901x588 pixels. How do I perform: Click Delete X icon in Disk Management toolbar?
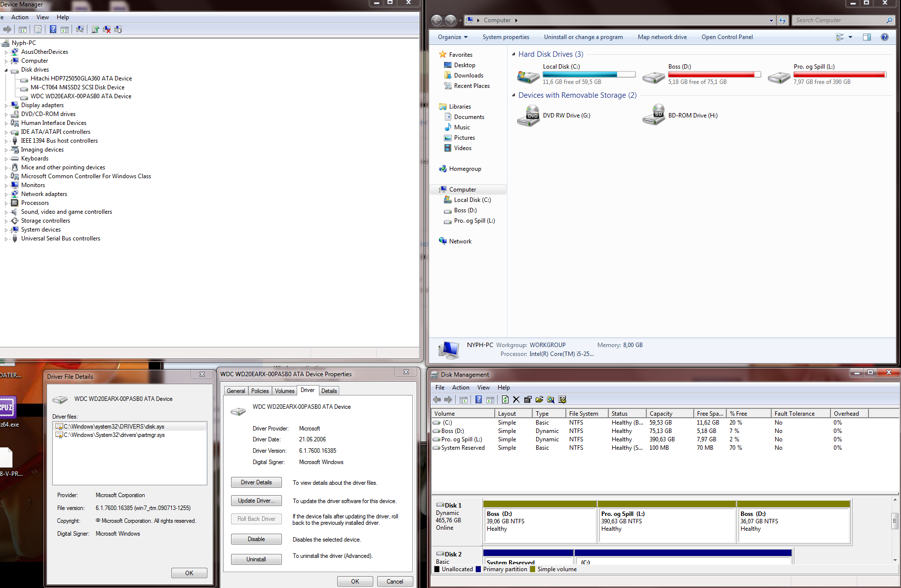pos(516,400)
